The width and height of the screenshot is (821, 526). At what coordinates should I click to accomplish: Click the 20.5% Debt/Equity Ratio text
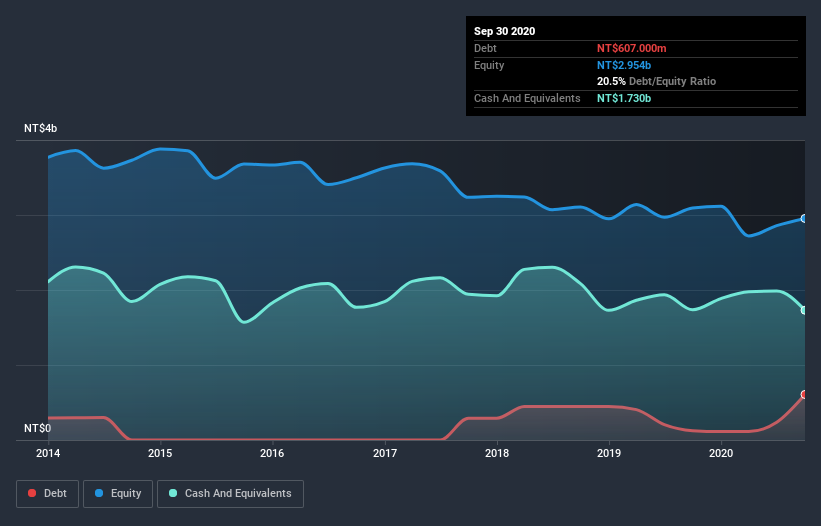tap(657, 81)
